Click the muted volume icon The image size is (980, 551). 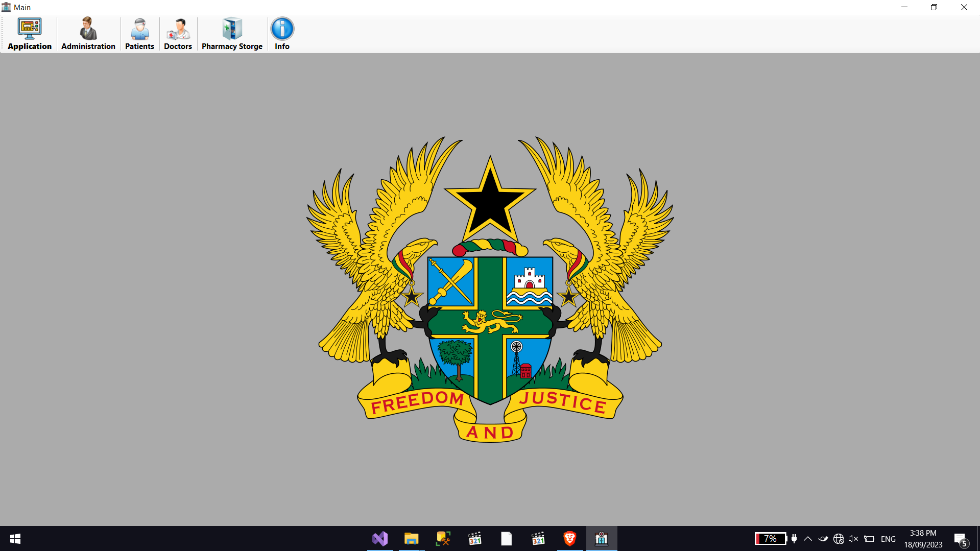[853, 539]
